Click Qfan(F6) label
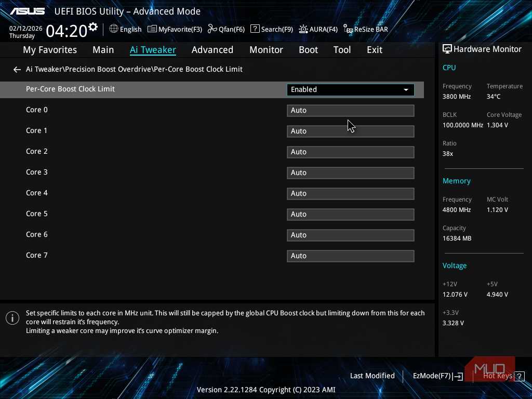Viewport: 532px width, 399px height. point(232,30)
